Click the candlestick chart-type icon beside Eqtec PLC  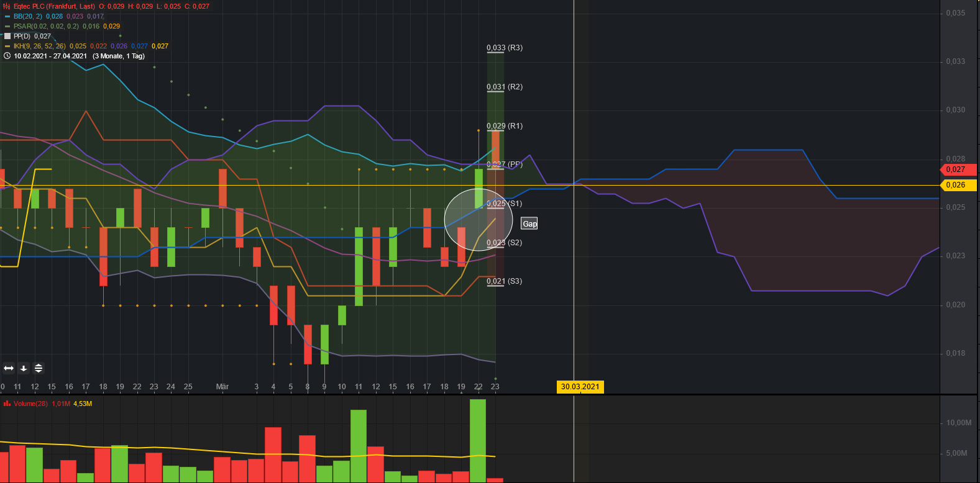[7, 6]
